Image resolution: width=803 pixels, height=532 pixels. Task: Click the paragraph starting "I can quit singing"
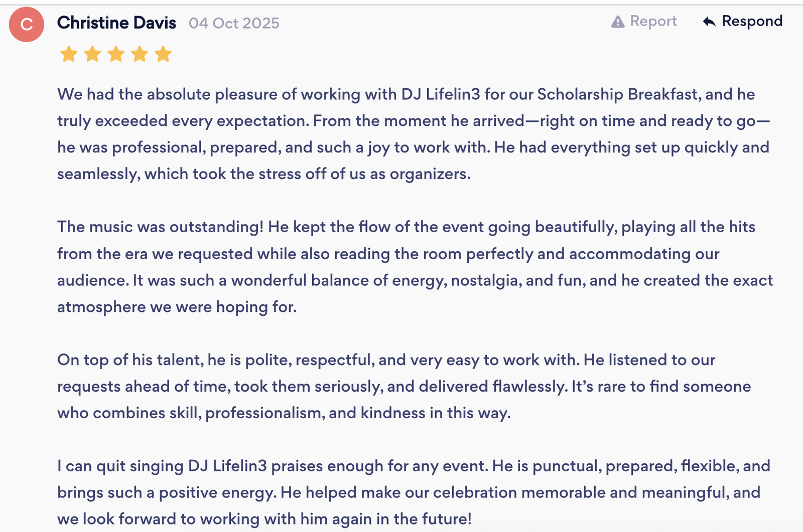pyautogui.click(x=413, y=492)
